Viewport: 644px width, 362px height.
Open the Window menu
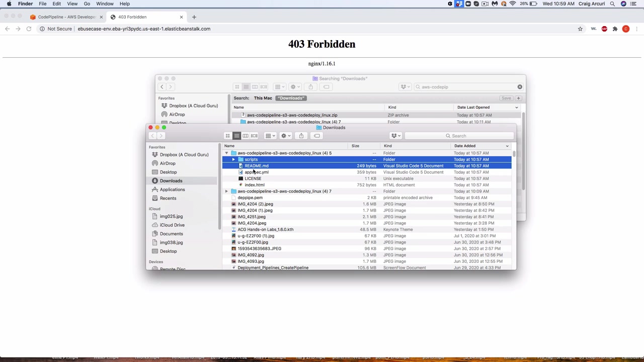click(x=105, y=4)
